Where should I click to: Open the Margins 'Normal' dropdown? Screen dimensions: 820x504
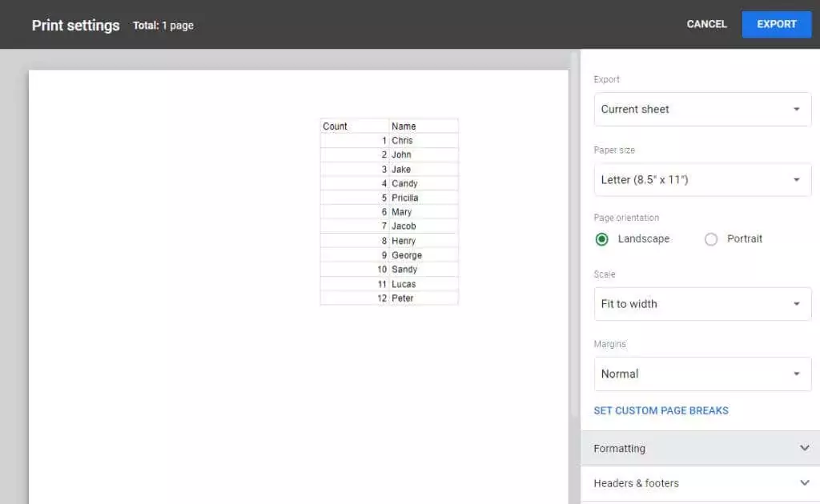pyautogui.click(x=701, y=374)
